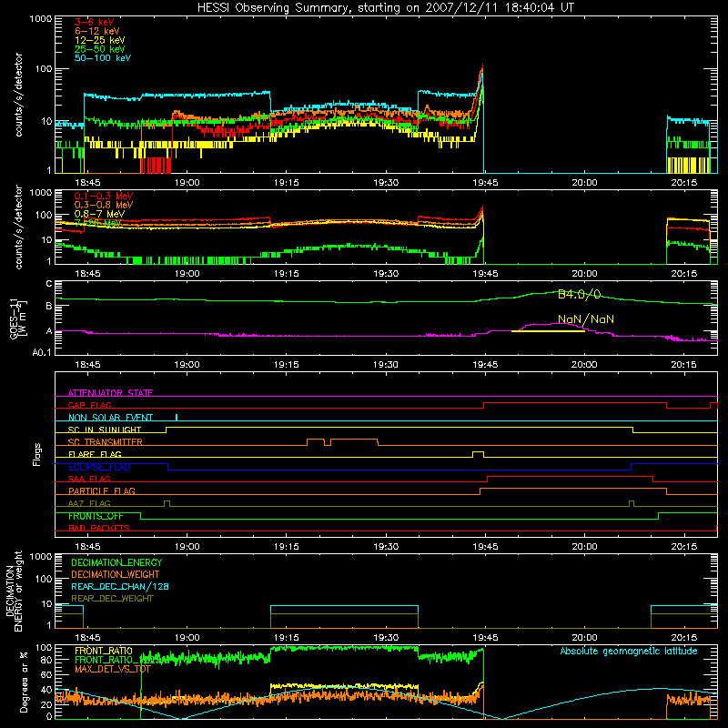Click the NON_SOLAR_EVENT flag label

[x=110, y=418]
